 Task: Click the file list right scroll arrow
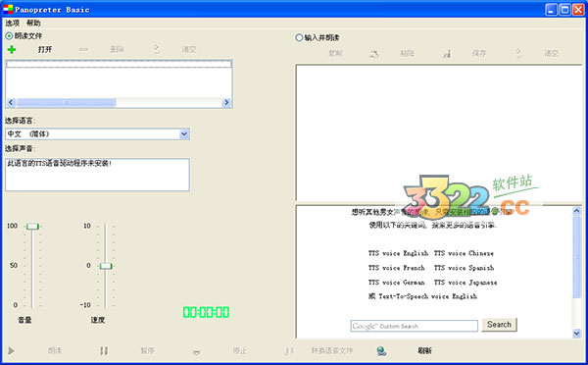point(226,102)
